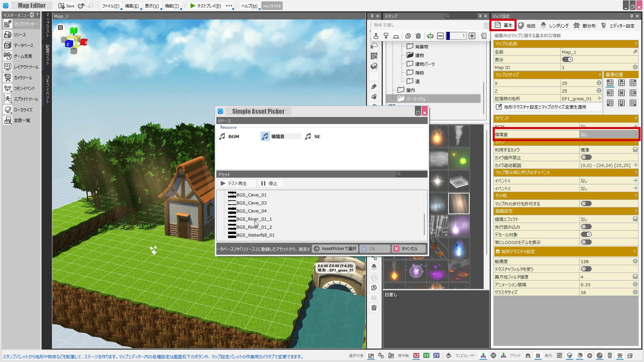Open スプライトツール in the master menu
Viewport: 644px width, 362px height.
21,99
